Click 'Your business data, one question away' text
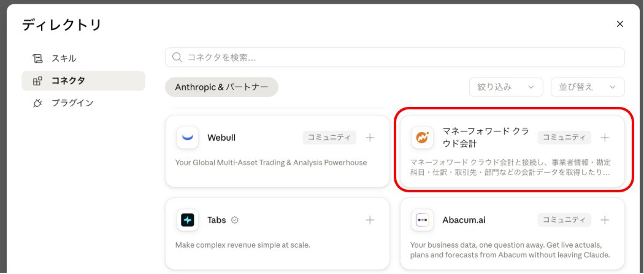 [510, 250]
